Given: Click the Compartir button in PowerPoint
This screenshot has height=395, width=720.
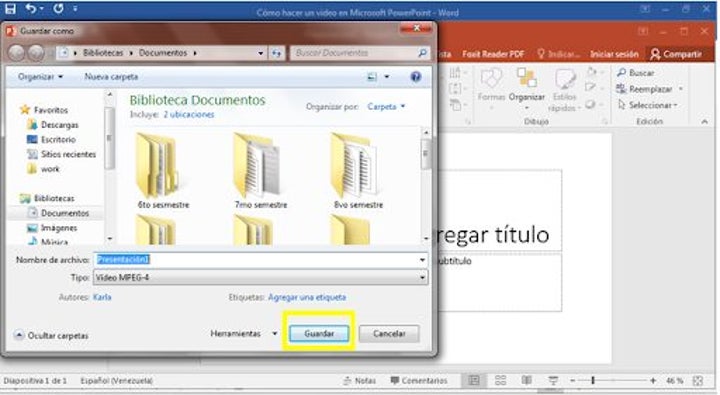Looking at the screenshot, I should click(676, 54).
